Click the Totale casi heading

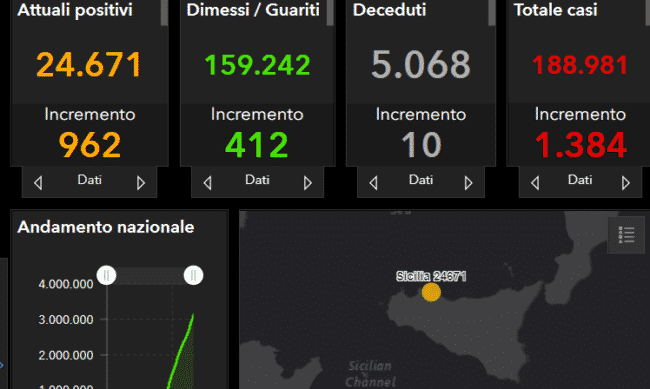555,10
